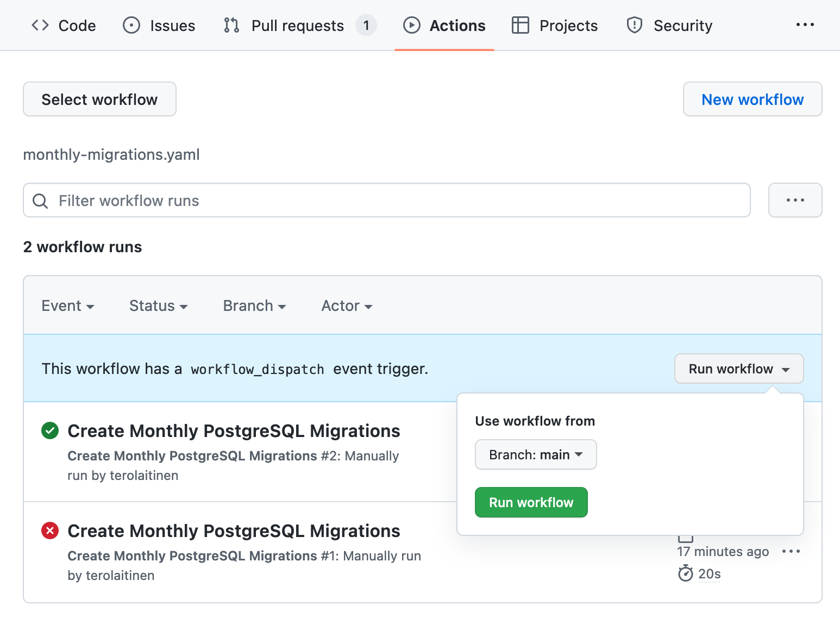Open the Issues tab
Viewport: 840px width, 624px height.
click(159, 26)
